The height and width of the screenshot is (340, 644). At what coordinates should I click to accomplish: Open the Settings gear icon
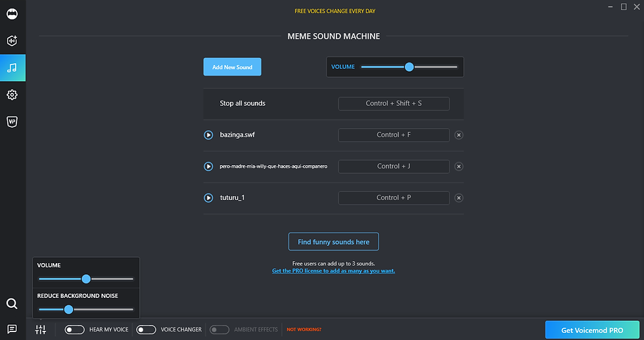click(x=12, y=95)
